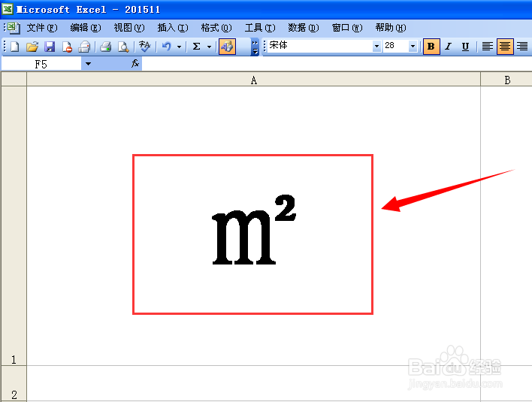The width and height of the screenshot is (532, 402).
Task: Open the 帮助(H) menu
Action: click(x=391, y=28)
